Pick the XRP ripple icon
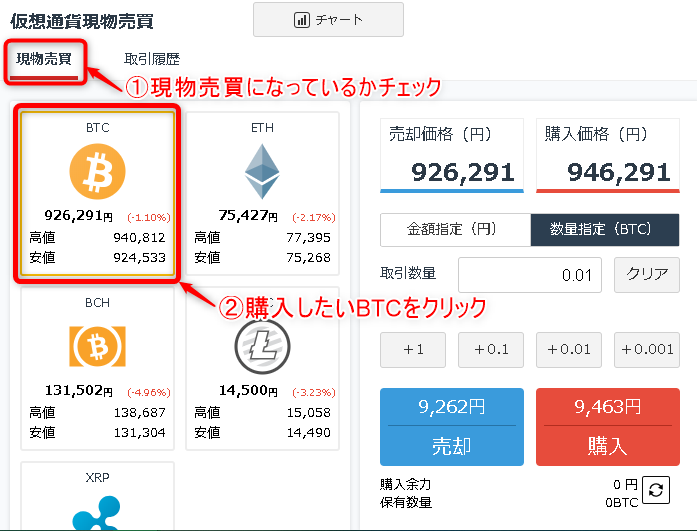Screen dimensions: 697x531 coord(97,513)
